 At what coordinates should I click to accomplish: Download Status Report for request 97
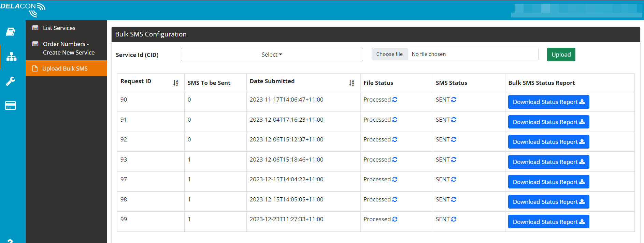click(548, 182)
